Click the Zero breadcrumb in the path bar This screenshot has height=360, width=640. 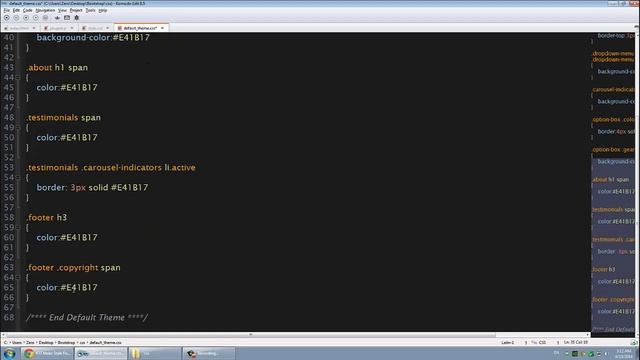click(31, 342)
